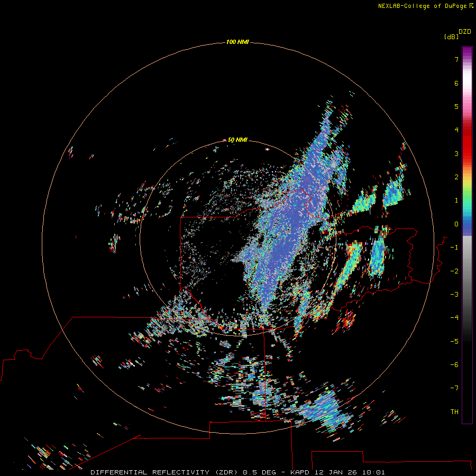Click the -5 value on the color scale
Image resolution: width=476 pixels, height=476 pixels.
pyautogui.click(x=454, y=342)
